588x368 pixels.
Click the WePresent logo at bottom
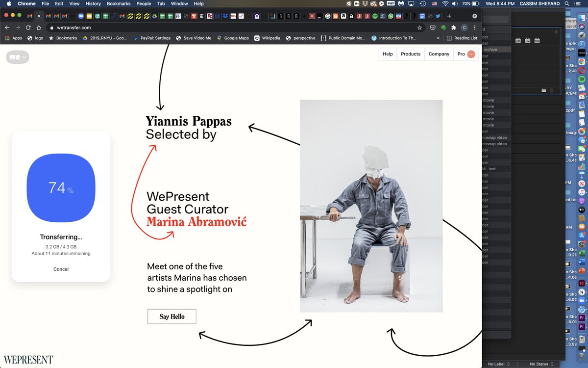click(x=28, y=360)
